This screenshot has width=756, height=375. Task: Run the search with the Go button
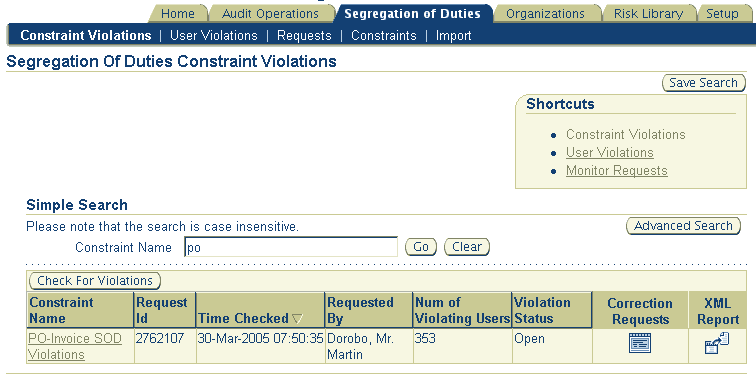pos(420,247)
